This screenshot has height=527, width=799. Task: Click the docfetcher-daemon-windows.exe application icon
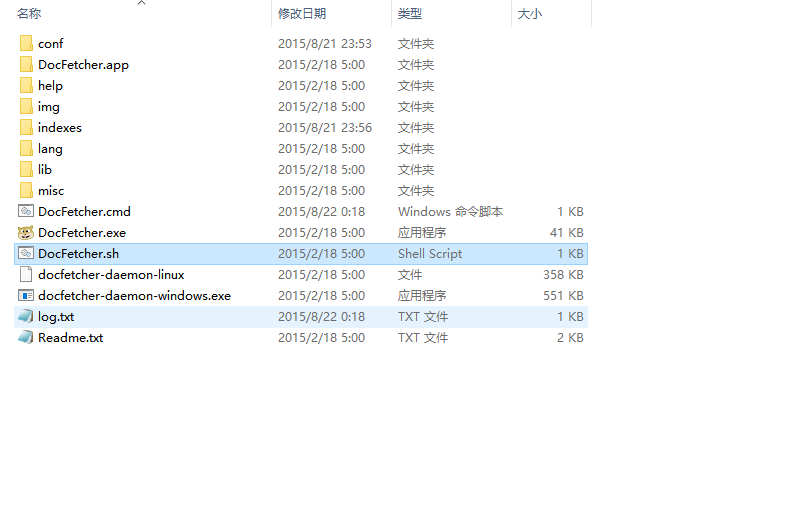(26, 295)
